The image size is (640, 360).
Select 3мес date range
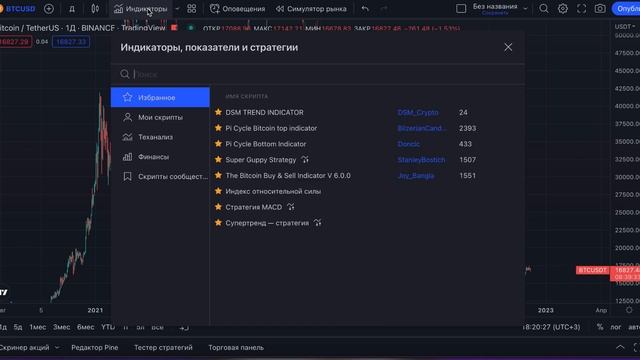pyautogui.click(x=61, y=327)
